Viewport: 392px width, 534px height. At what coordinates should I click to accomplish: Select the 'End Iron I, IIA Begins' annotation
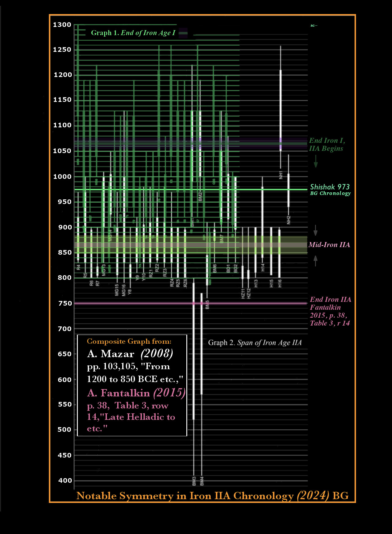(x=327, y=144)
